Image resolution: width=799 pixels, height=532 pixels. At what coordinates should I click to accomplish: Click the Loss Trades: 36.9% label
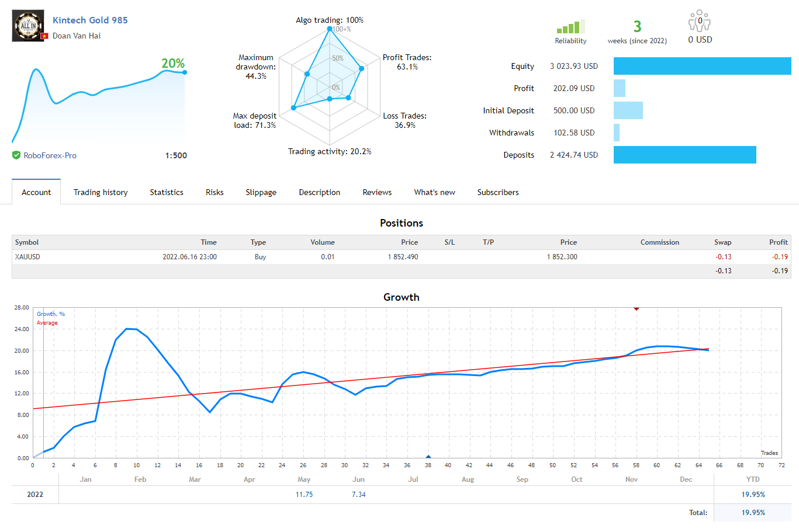(404, 120)
